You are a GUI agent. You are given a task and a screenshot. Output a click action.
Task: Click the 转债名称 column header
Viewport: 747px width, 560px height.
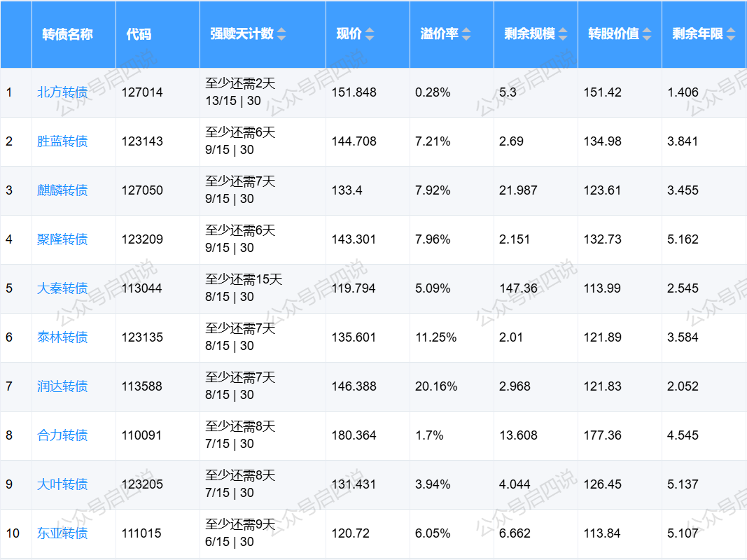67,34
